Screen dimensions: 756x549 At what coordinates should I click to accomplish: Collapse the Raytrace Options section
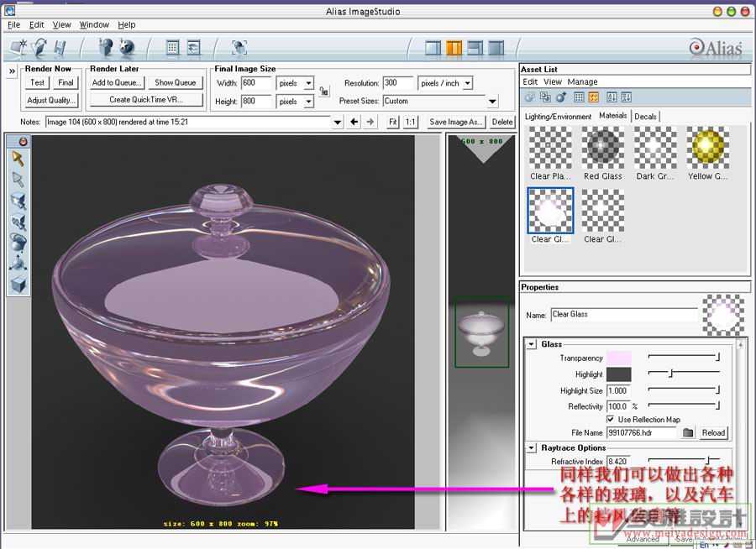point(532,448)
